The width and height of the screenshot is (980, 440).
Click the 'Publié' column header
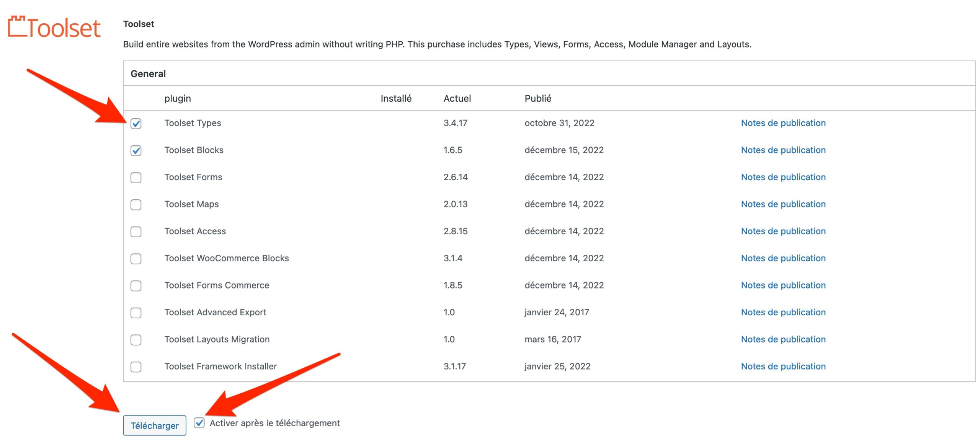[x=538, y=98]
